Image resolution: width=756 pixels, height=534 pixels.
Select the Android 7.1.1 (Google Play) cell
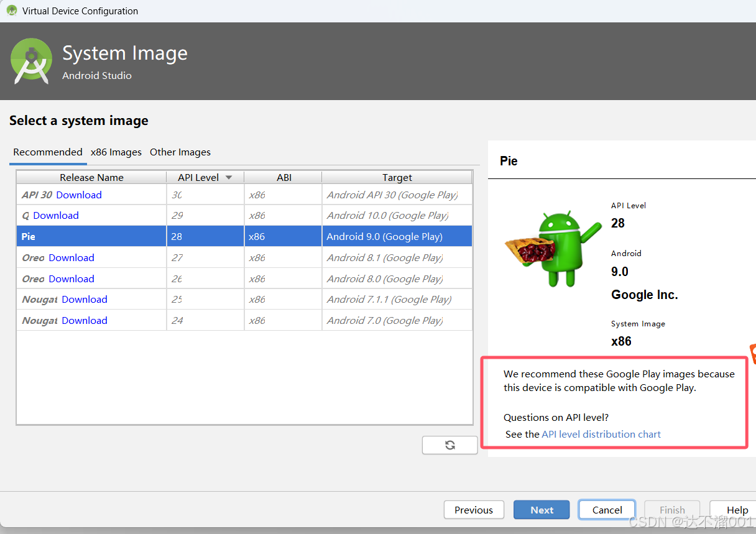[x=397, y=299]
